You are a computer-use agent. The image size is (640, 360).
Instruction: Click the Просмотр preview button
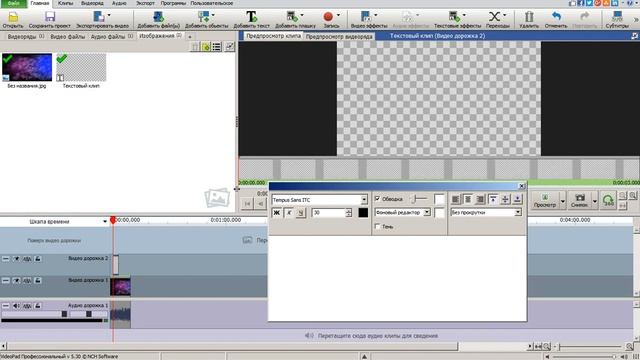[545, 201]
